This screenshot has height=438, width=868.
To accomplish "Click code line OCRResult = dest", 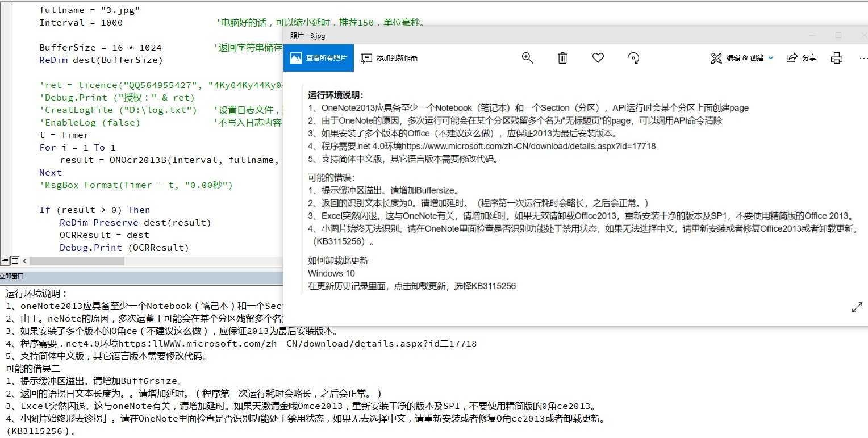I will coord(105,235).
